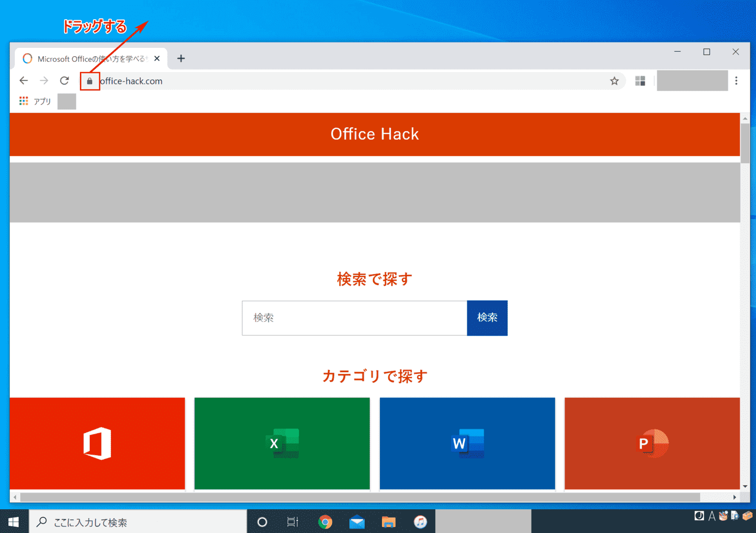Minimize the Chrome window
Image resolution: width=756 pixels, height=533 pixels.
[x=678, y=52]
